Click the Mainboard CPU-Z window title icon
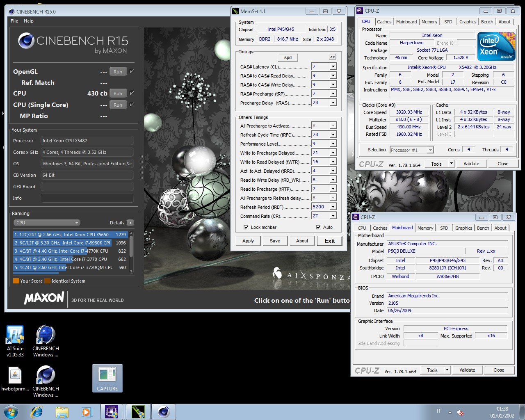This screenshot has width=525, height=420. 356,217
